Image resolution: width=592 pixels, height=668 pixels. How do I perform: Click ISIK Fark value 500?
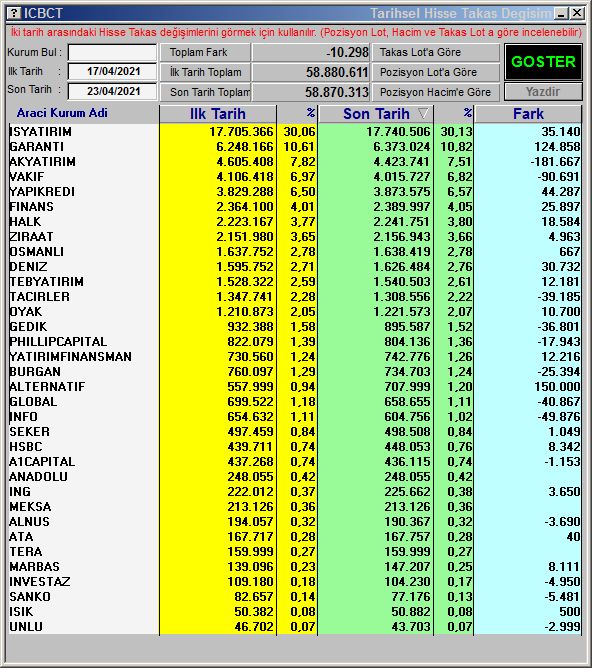(x=569, y=611)
